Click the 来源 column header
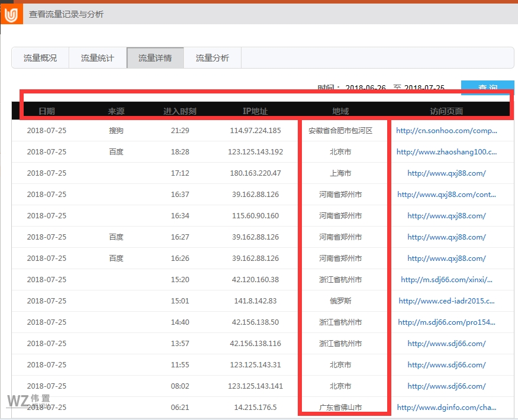The image size is (518, 420). coord(116,111)
